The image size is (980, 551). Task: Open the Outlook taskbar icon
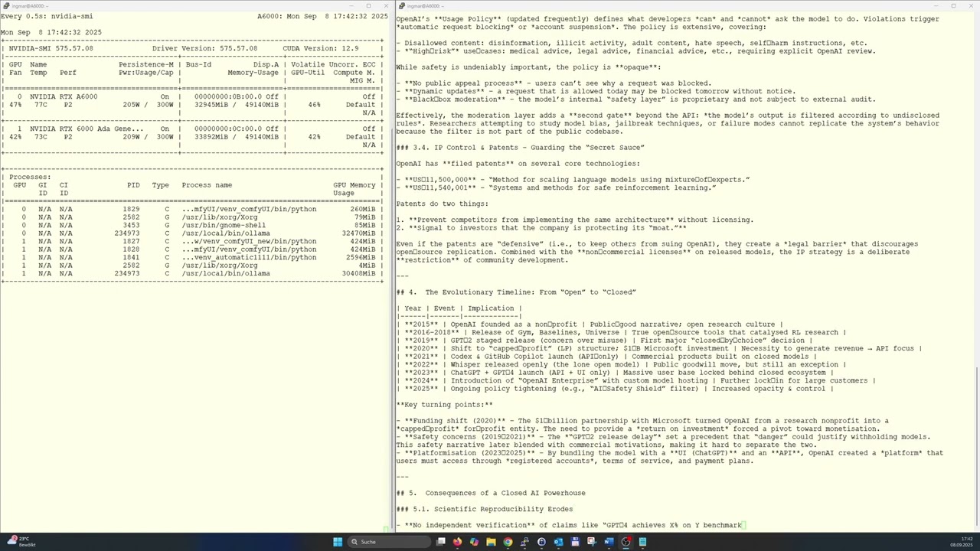click(x=558, y=542)
